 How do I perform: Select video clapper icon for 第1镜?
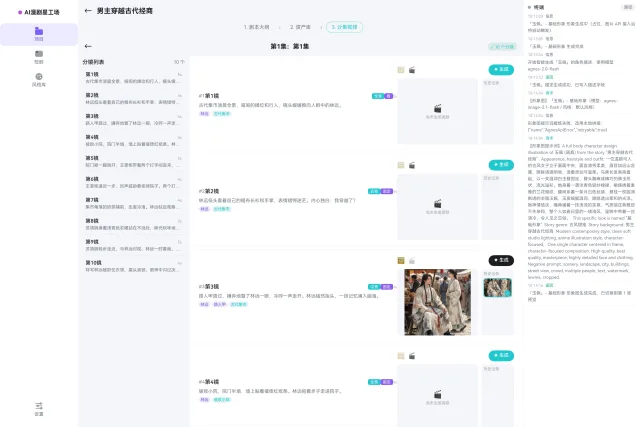coord(412,70)
